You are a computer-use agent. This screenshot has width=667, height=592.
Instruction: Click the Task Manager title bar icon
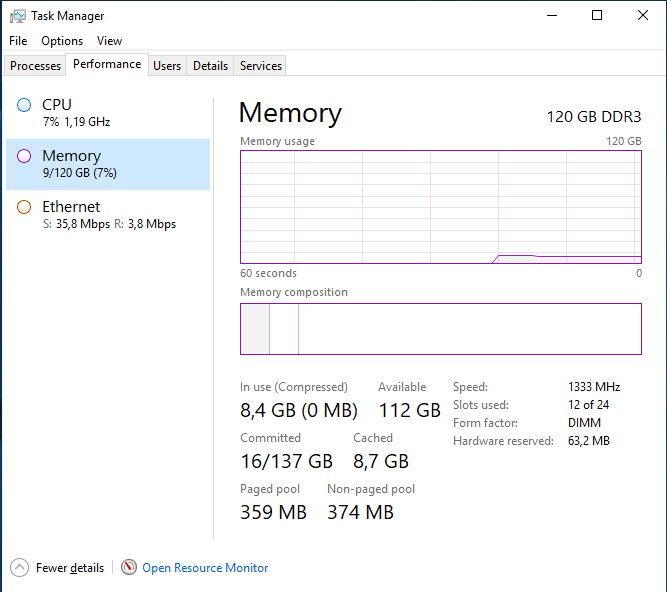[18, 16]
